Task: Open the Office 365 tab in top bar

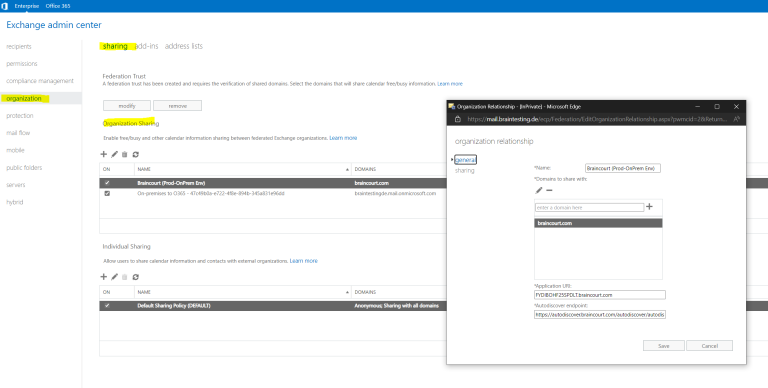Action: (x=58, y=6)
